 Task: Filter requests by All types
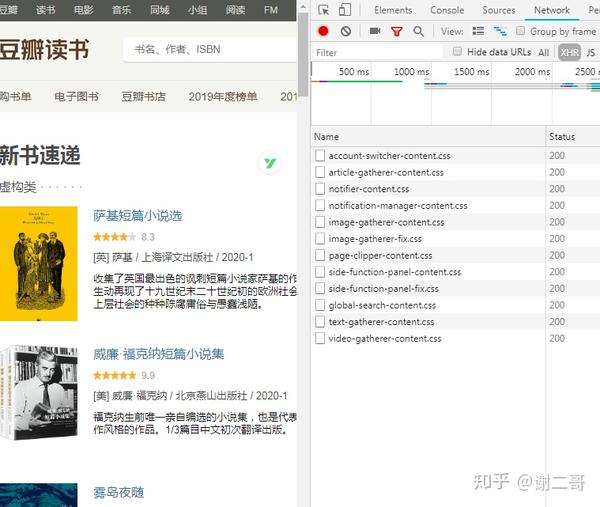pyautogui.click(x=543, y=52)
